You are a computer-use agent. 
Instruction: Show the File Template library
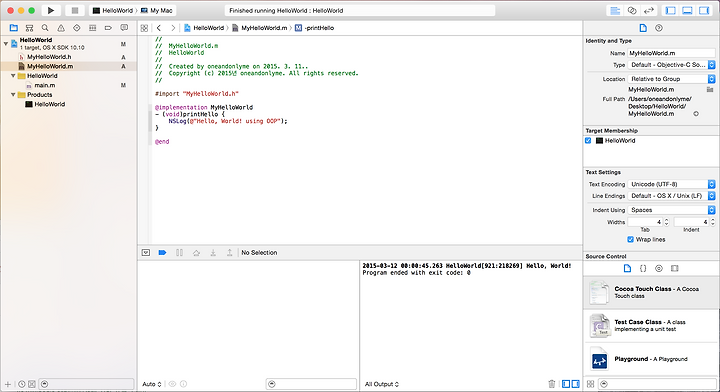tap(627, 268)
